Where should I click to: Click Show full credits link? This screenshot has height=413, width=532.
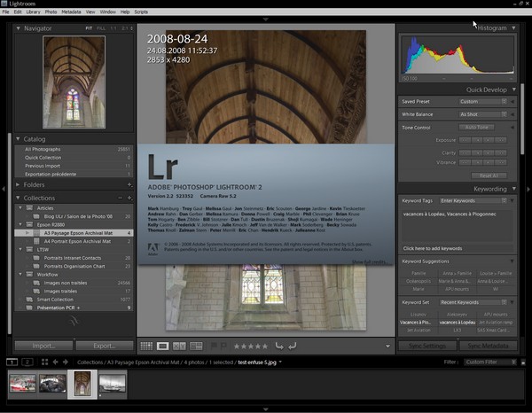pos(370,261)
